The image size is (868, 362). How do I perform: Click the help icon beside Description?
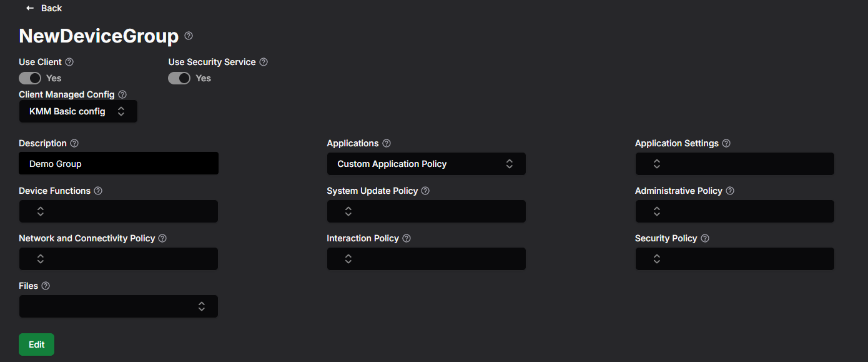(74, 143)
